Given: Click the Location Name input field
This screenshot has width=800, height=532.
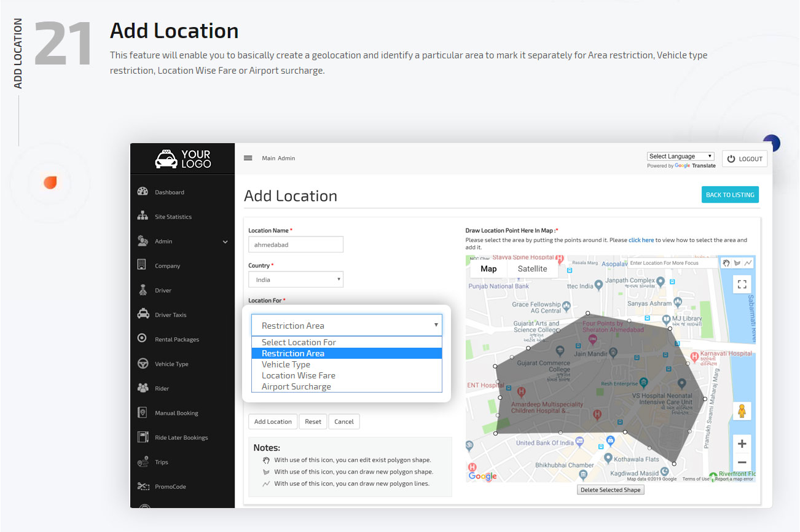Looking at the screenshot, I should 296,244.
